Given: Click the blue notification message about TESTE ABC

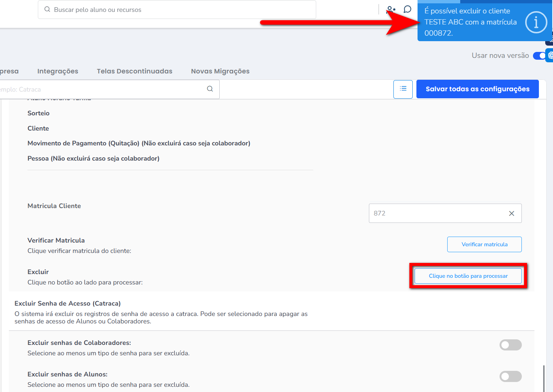Looking at the screenshot, I should pyautogui.click(x=470, y=22).
